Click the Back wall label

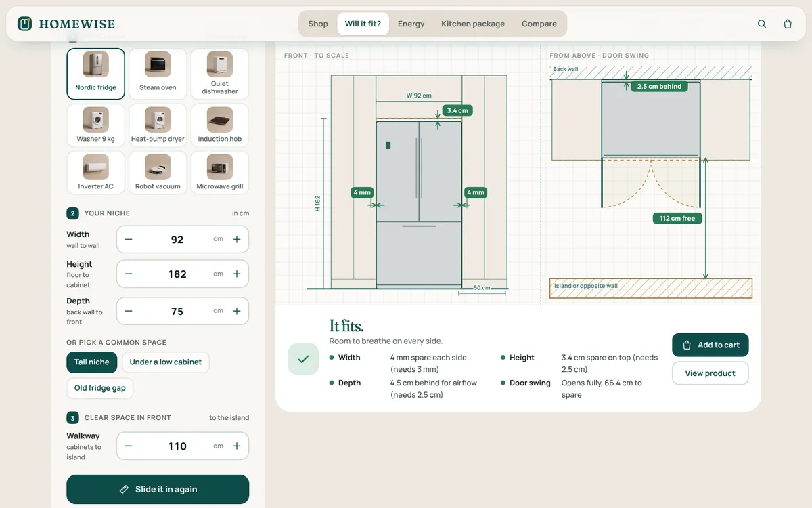pyautogui.click(x=566, y=69)
